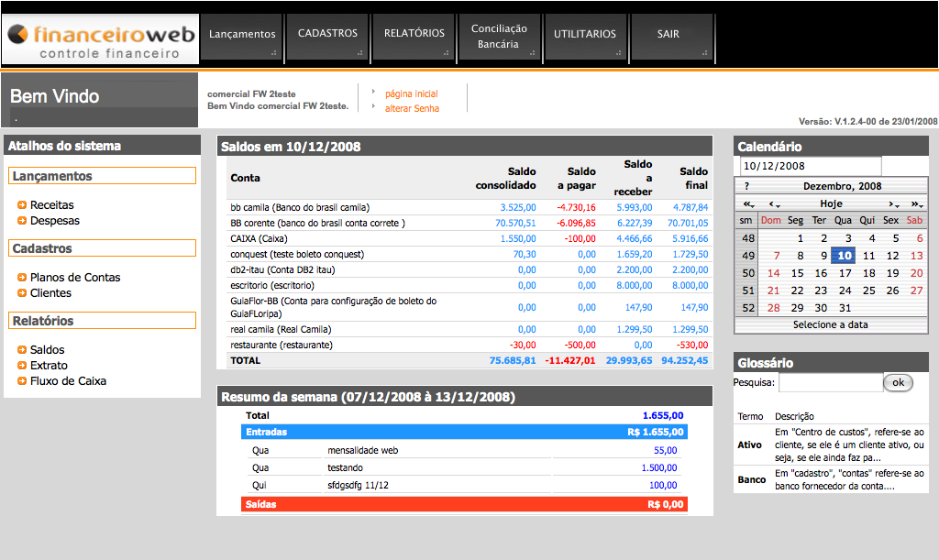Click the Entradas header row
The width and height of the screenshot is (939, 560).
coord(464,432)
